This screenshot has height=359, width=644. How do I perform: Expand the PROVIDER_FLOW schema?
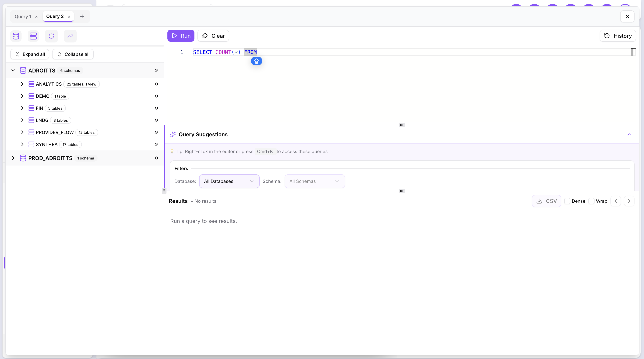tap(22, 132)
